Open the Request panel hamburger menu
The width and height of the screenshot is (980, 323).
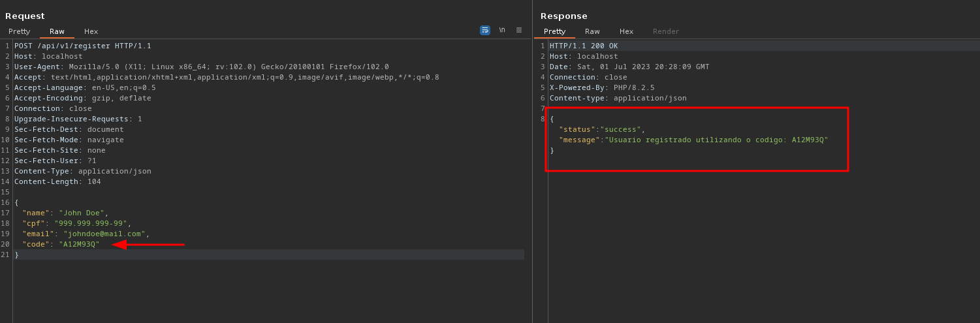click(x=519, y=30)
